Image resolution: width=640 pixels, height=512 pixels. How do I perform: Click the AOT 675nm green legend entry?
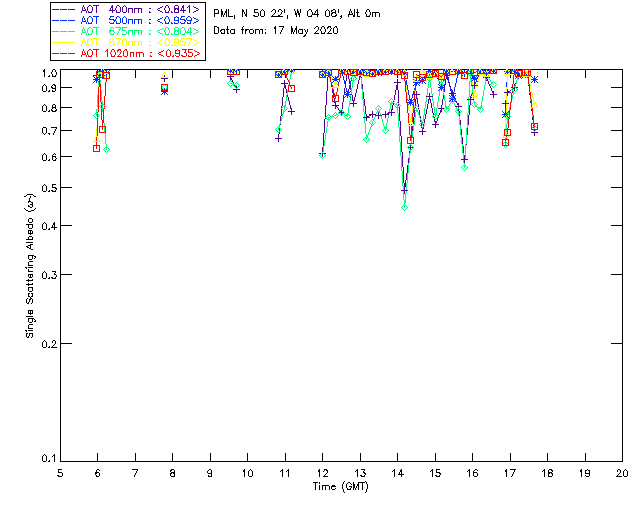coord(126,31)
